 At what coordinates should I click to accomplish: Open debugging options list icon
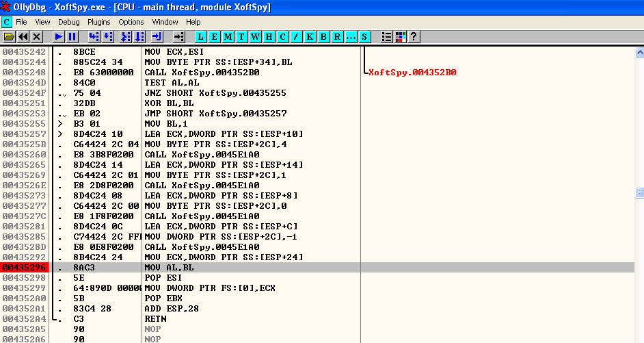click(386, 36)
